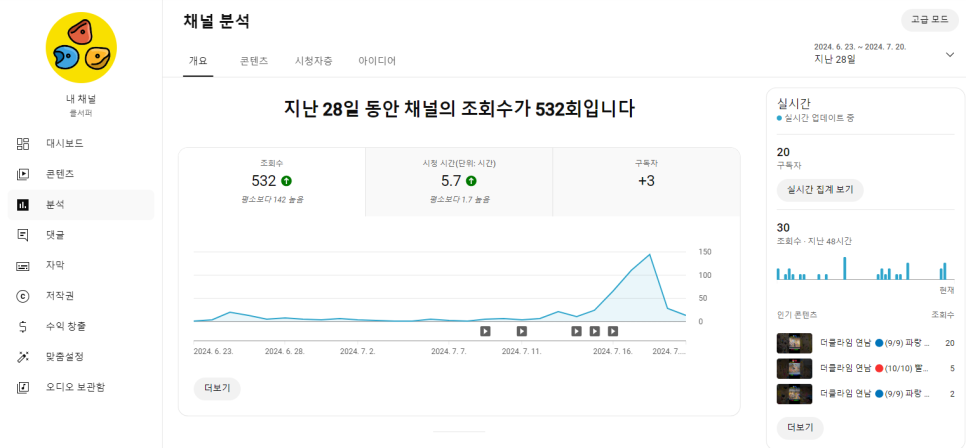The width and height of the screenshot is (966, 448).
Task: Open thumbnail of (10/10) video with 5 views
Action: point(795,369)
